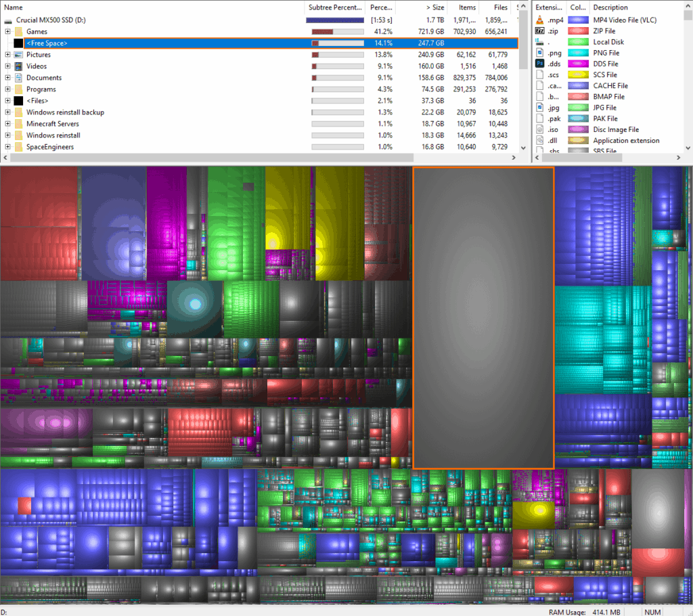Click the Programs folder icon

click(18, 89)
